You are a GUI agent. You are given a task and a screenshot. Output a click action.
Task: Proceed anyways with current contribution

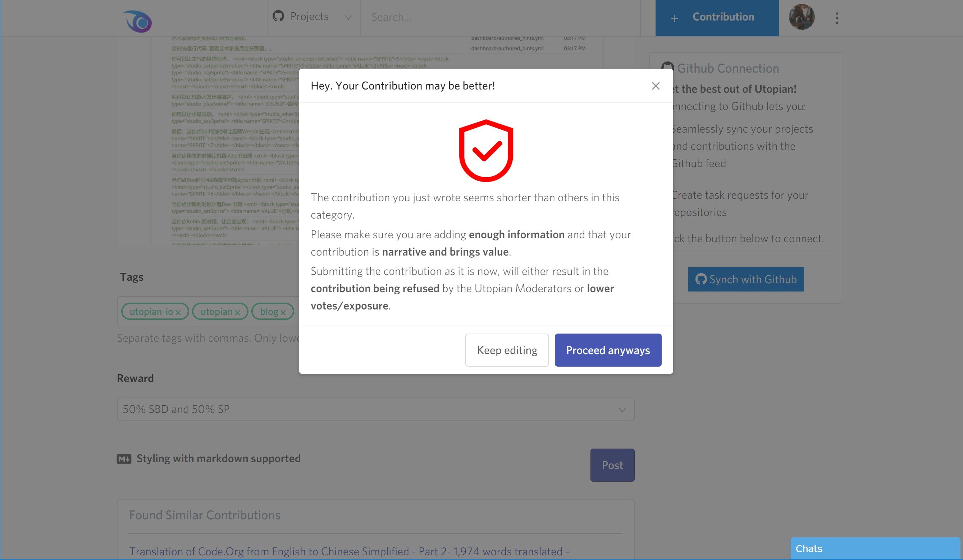(608, 349)
